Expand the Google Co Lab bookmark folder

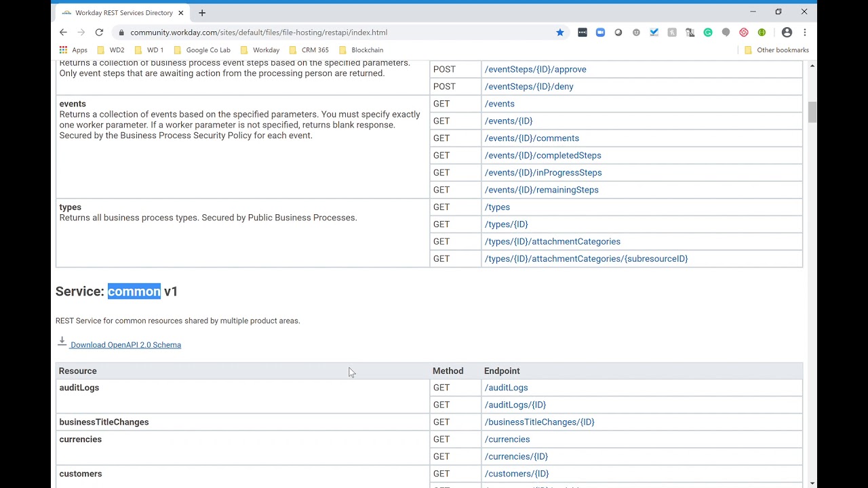click(x=202, y=50)
